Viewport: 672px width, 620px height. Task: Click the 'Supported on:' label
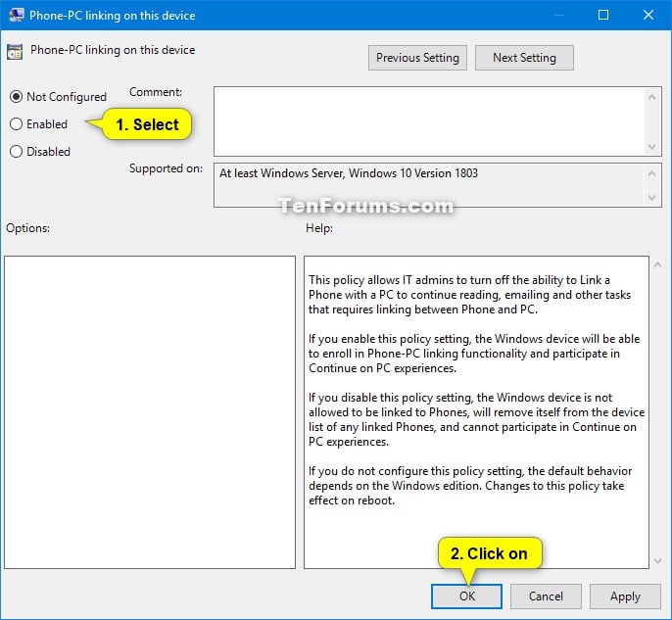click(x=166, y=168)
